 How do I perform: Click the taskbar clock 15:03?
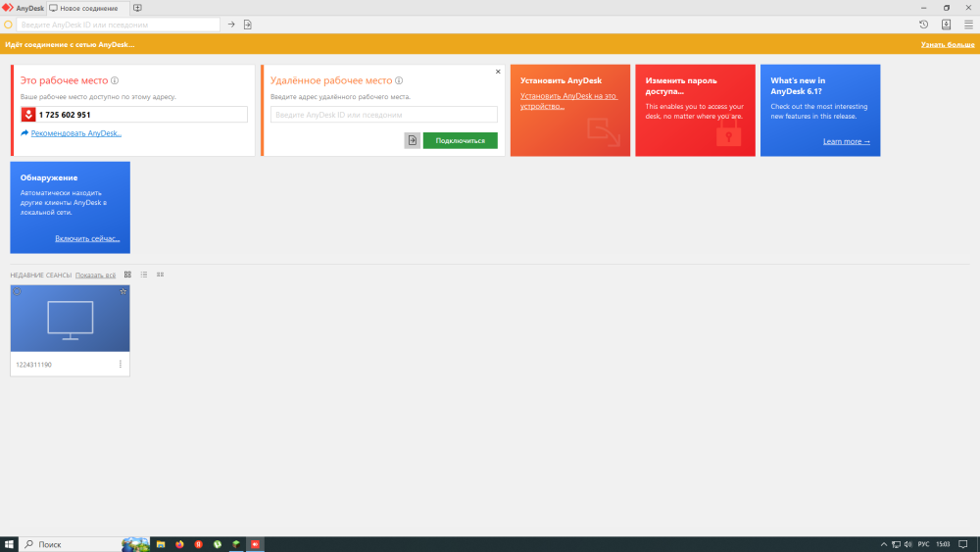pyautogui.click(x=943, y=544)
